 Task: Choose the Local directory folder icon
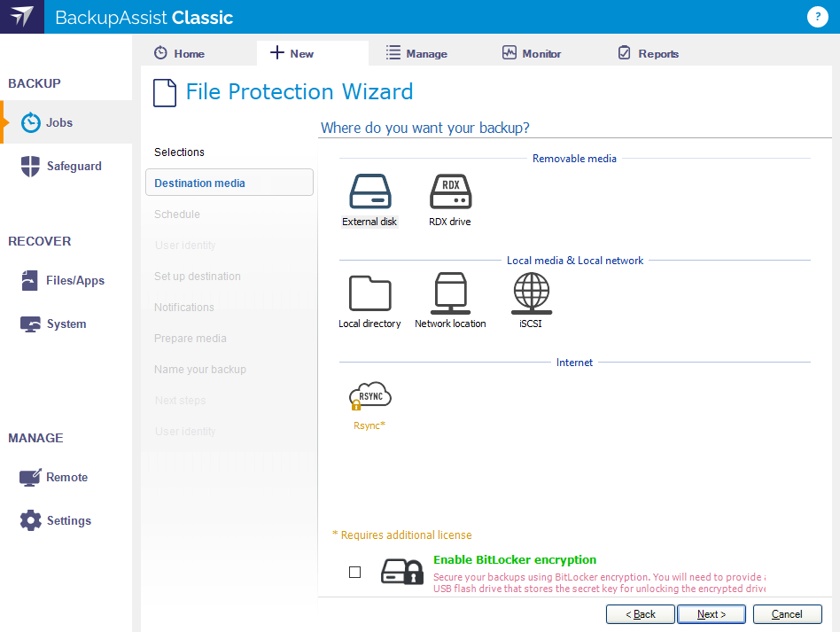[x=369, y=293]
